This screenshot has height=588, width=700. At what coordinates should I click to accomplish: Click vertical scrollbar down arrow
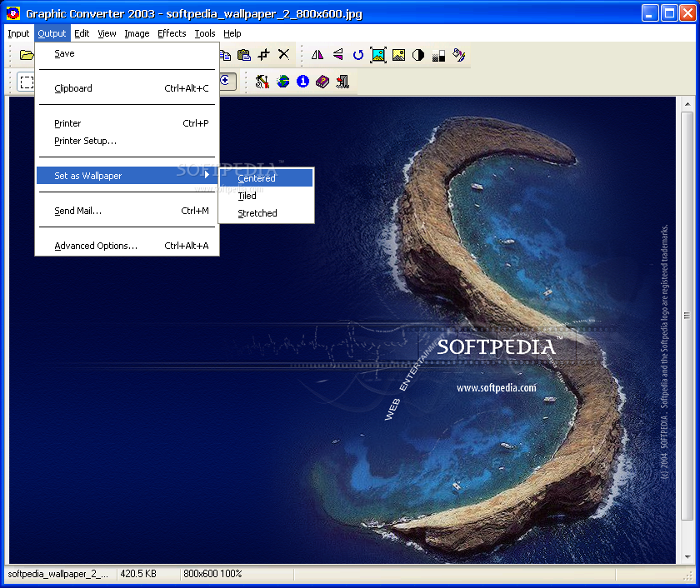coord(687,557)
